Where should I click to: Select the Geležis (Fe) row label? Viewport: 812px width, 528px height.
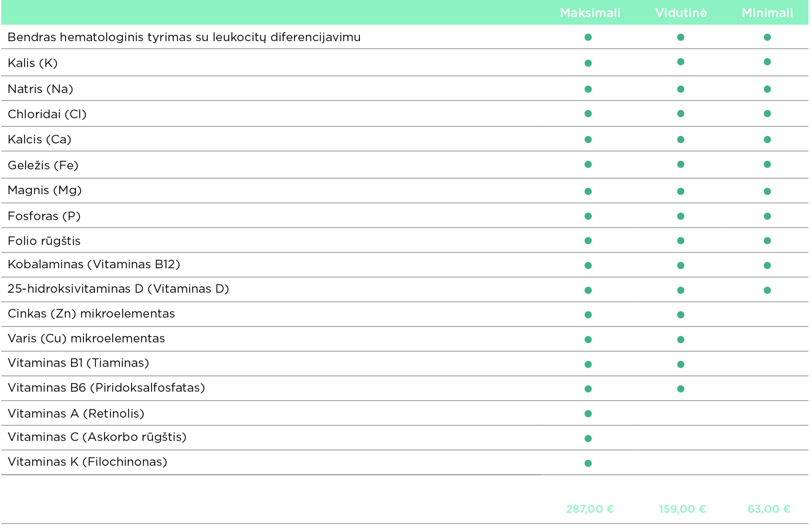pos(43,165)
